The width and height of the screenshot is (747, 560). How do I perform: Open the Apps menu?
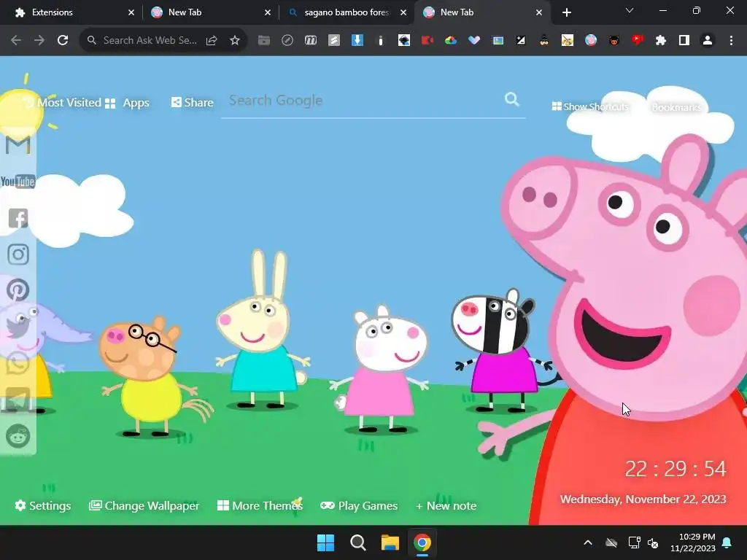tap(127, 103)
